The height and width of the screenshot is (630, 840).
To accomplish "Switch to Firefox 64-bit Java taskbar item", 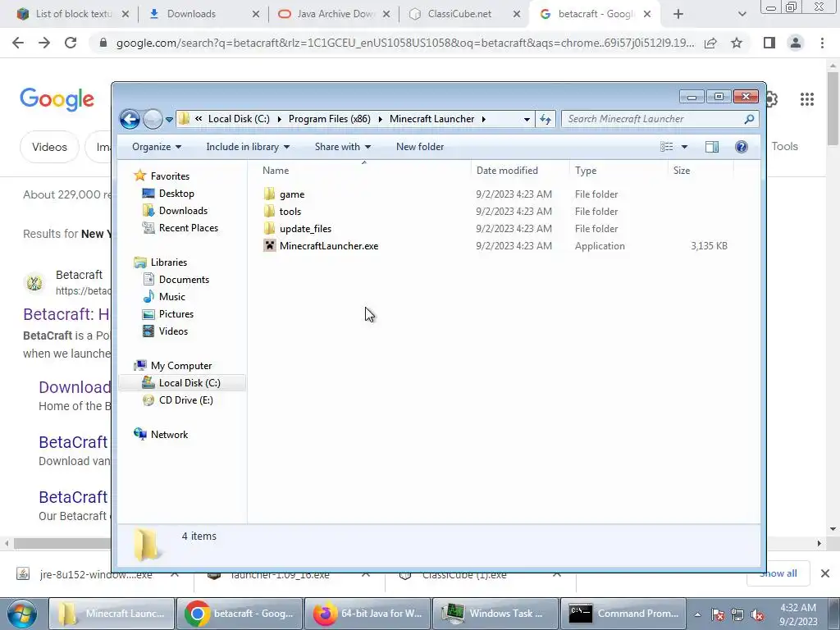I will pos(367,614).
